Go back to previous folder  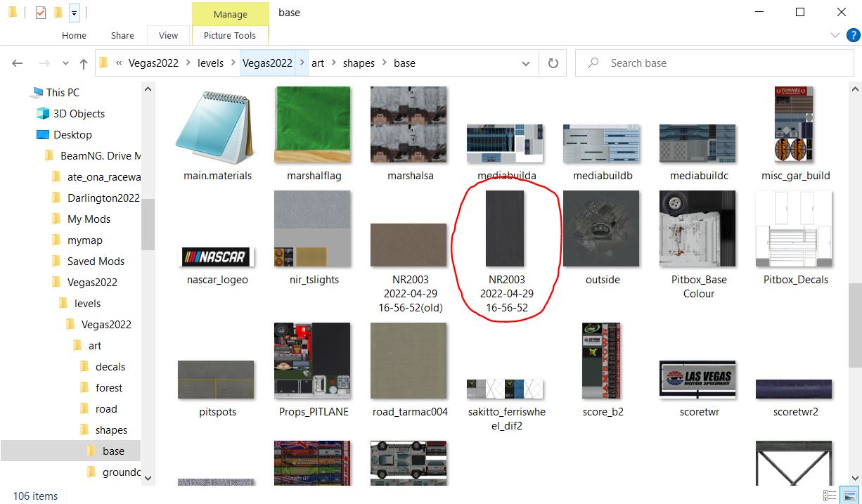coord(18,63)
